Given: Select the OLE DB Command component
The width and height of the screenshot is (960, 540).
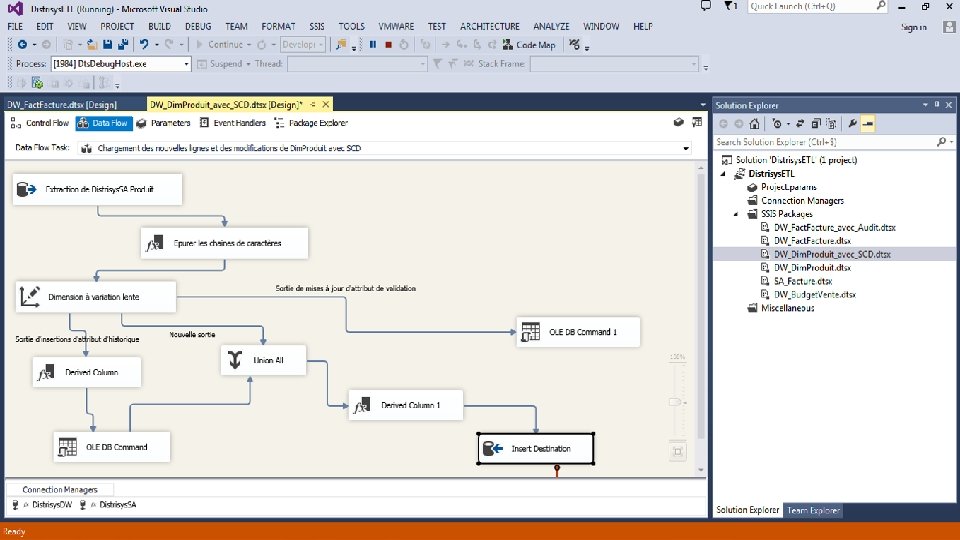Looking at the screenshot, I should coord(111,447).
